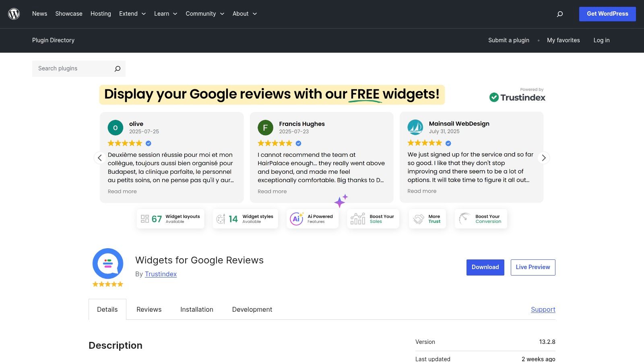Click five-star rating on olive's review
Viewport: 644px width, 362px height.
click(x=125, y=143)
